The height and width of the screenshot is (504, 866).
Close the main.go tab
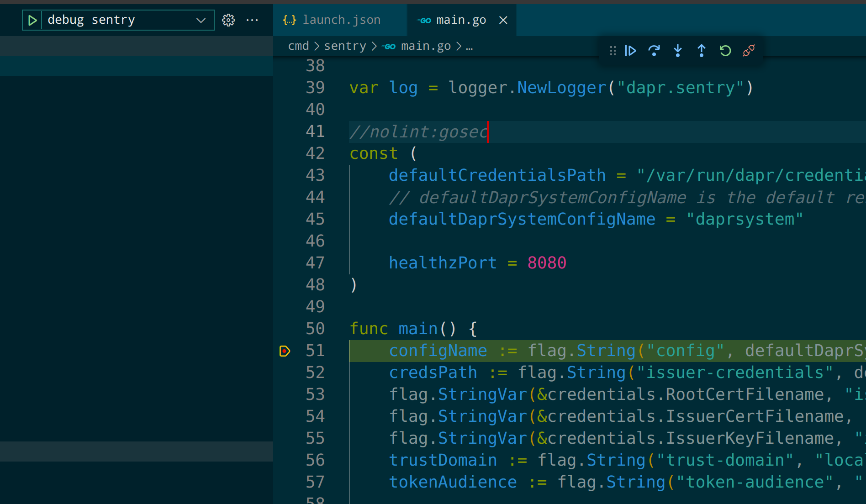(503, 20)
